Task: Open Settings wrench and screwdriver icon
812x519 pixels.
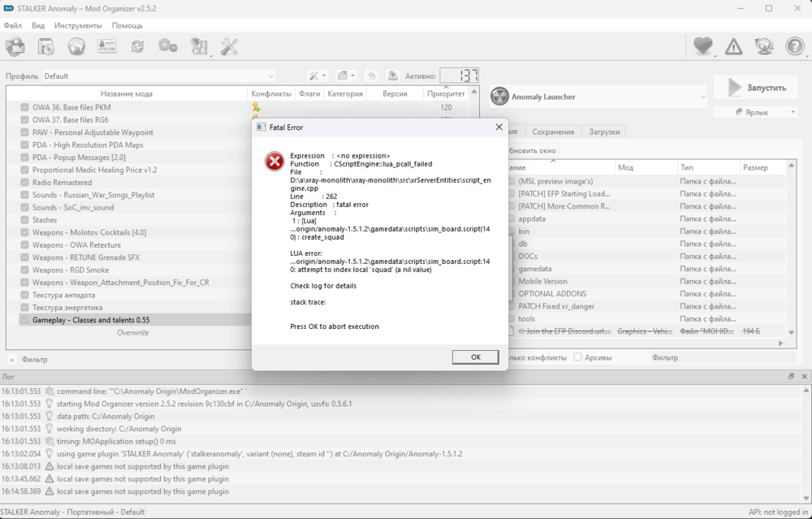Action: pyautogui.click(x=229, y=47)
